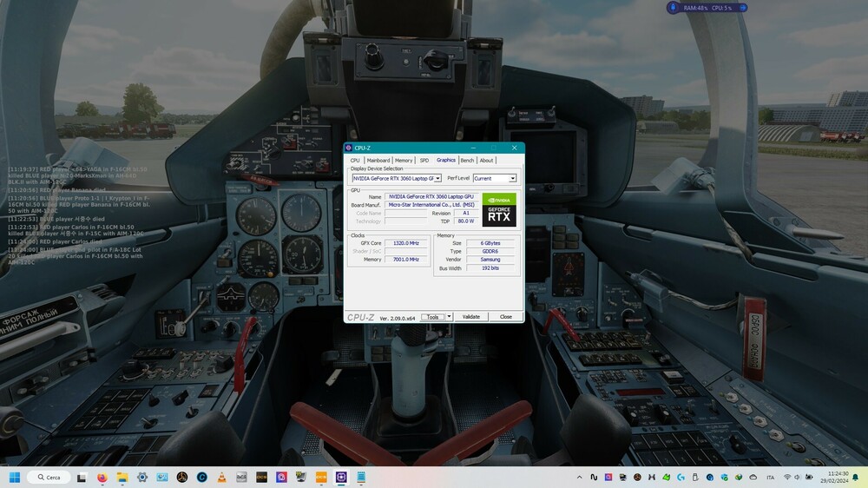This screenshot has height=488, width=868.
Task: Open the Perf Level Current dropdown
Action: pyautogui.click(x=495, y=178)
